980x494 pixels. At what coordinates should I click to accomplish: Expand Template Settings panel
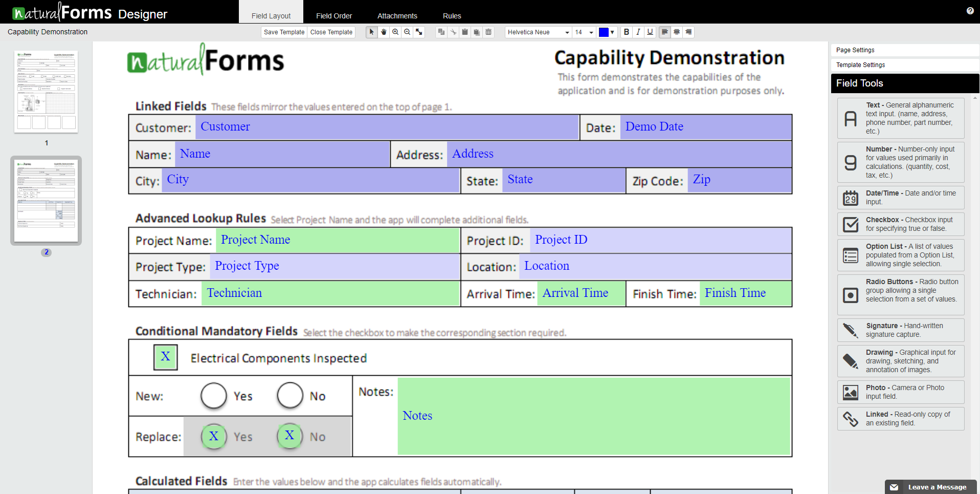click(904, 65)
